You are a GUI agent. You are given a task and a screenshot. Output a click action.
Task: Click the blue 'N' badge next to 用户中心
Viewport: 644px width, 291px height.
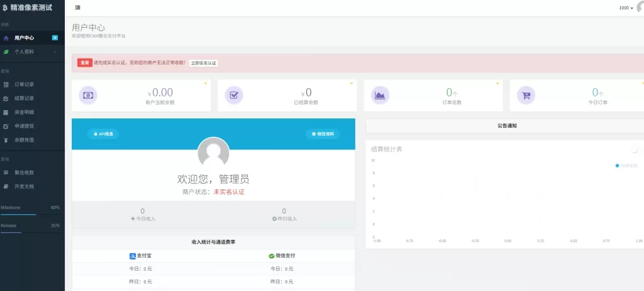(x=55, y=38)
